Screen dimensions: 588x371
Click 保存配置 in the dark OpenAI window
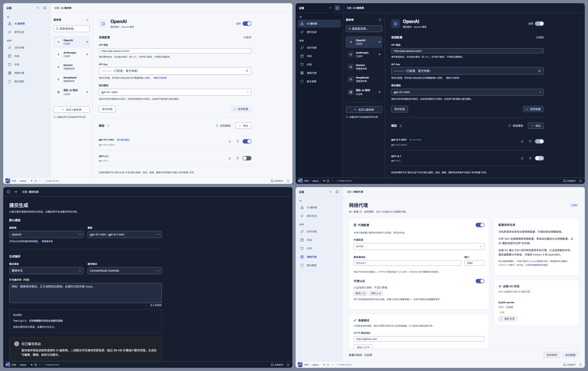[533, 109]
